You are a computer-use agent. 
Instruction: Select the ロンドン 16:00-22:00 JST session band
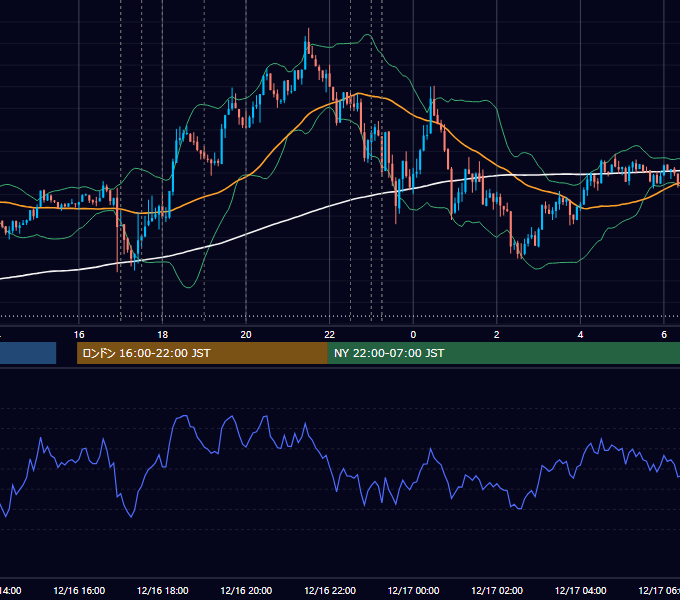(x=202, y=353)
